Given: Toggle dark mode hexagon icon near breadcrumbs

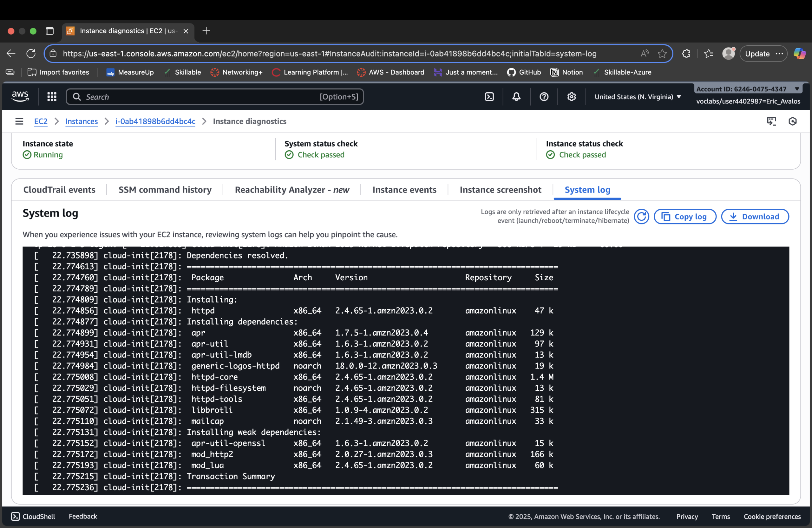Looking at the screenshot, I should coord(793,121).
